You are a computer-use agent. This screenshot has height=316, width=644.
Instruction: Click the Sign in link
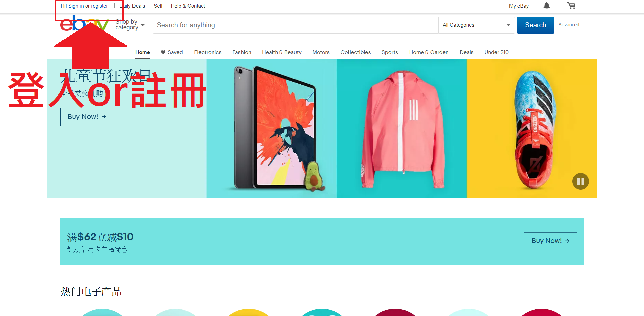tap(76, 6)
